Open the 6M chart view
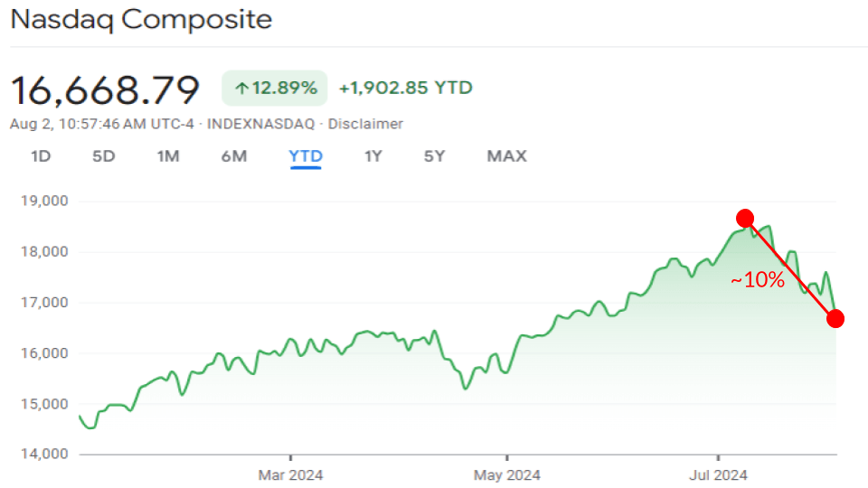 [233, 156]
